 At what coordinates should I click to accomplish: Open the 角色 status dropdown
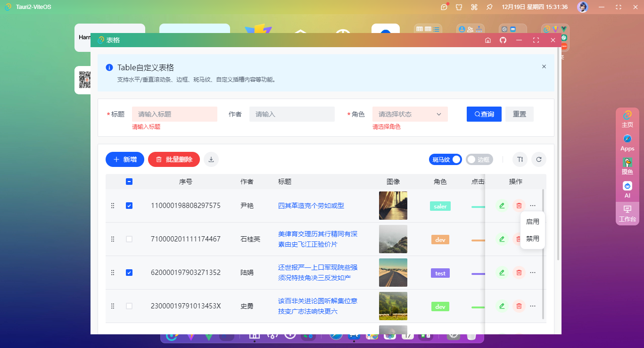click(x=410, y=114)
